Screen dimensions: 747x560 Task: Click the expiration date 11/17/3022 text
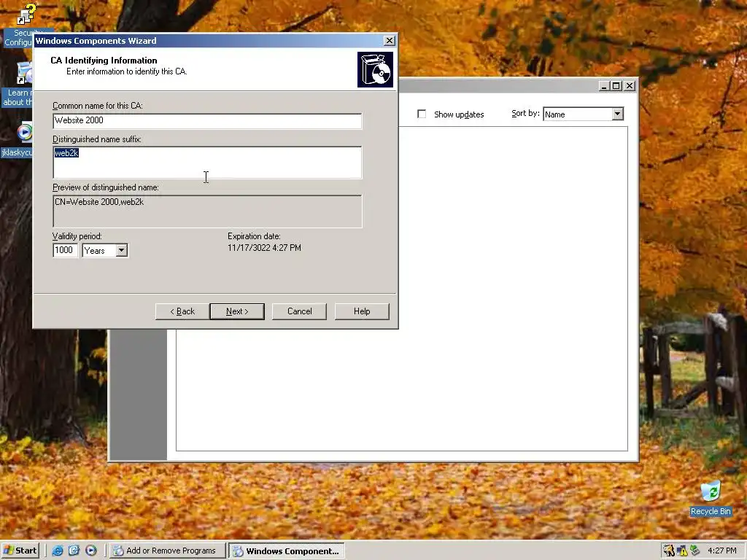coord(264,248)
